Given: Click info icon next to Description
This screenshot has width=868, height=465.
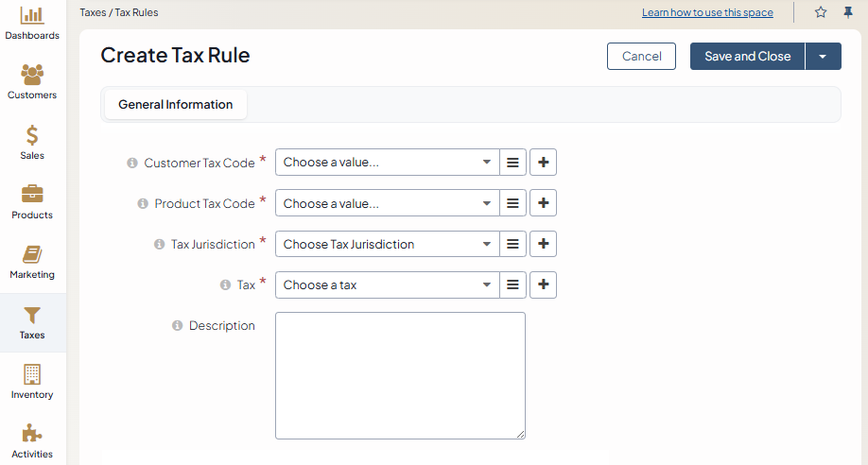Looking at the screenshot, I should pyautogui.click(x=177, y=326).
